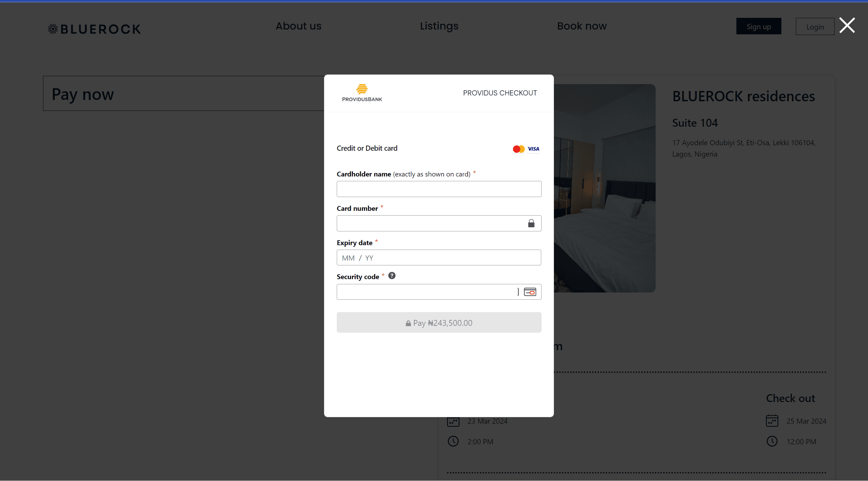
Task: Click the lock icon in Card number field
Action: pos(531,224)
